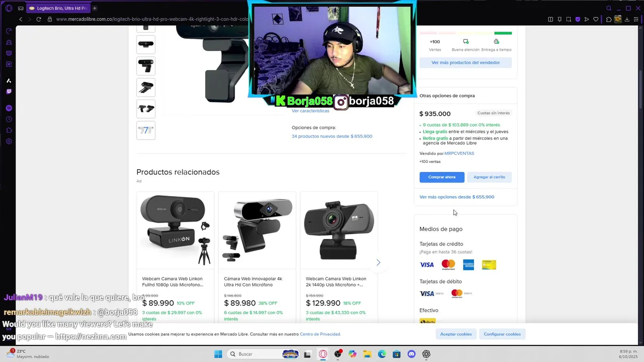Open Aria AI in sidebar
The height and width of the screenshot is (362, 644).
(9, 80)
